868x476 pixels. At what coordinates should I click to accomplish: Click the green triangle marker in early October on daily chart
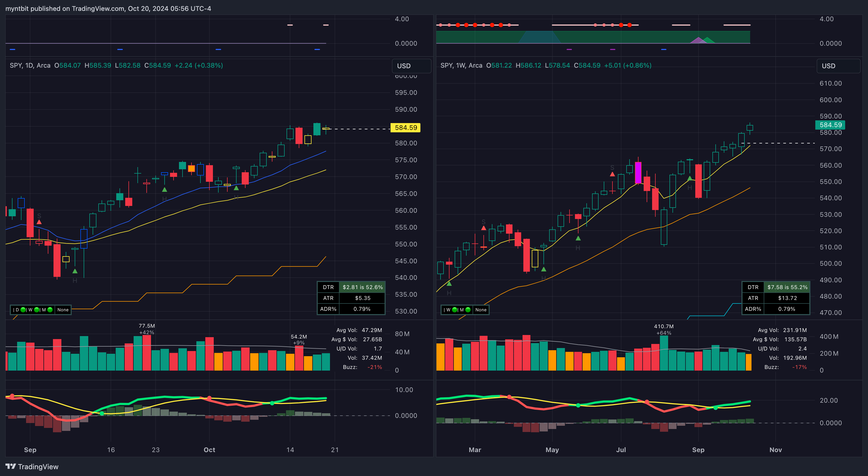point(236,188)
